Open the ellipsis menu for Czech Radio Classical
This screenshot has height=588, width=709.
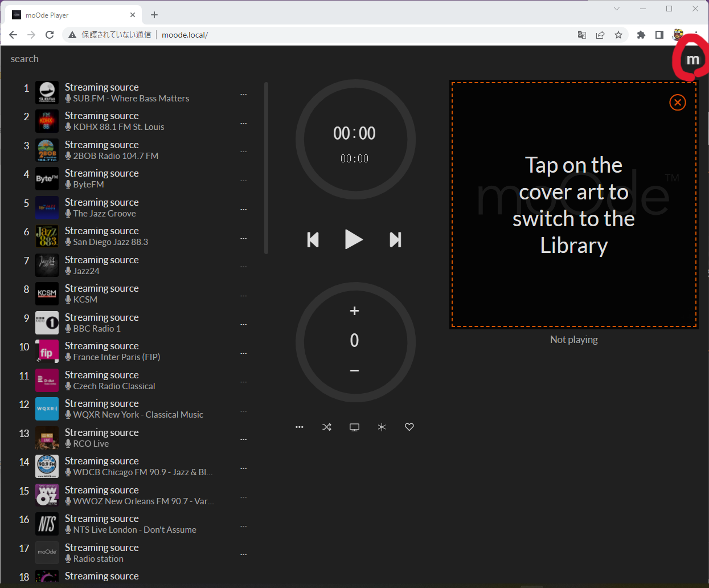[x=243, y=382]
